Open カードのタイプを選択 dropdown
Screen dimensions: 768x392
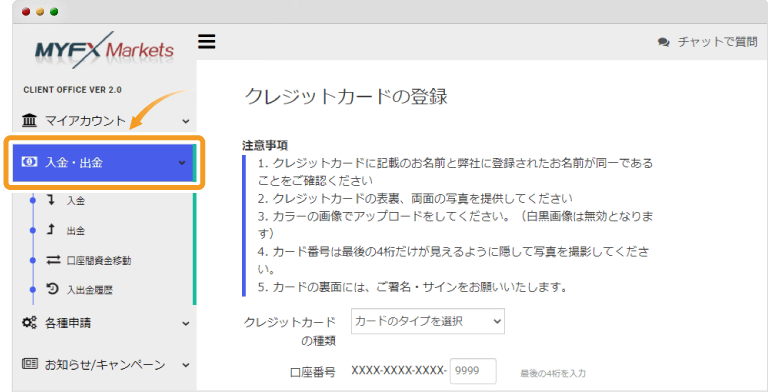428,321
